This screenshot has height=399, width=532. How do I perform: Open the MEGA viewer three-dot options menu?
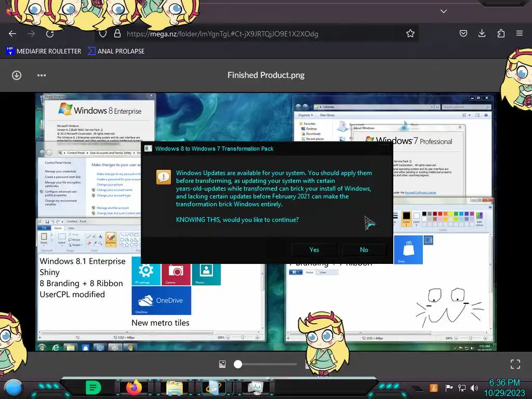[42, 75]
